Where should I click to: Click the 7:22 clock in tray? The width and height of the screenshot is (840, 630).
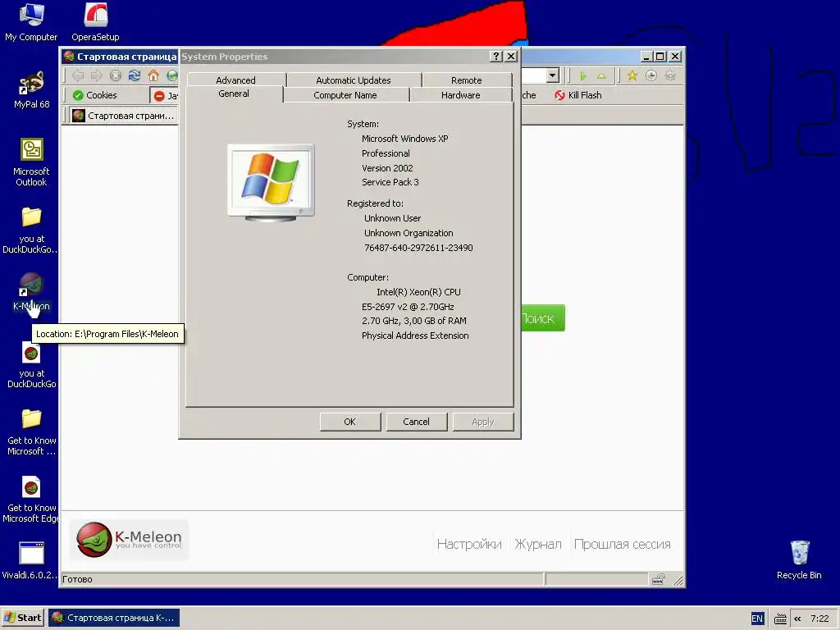click(819, 619)
